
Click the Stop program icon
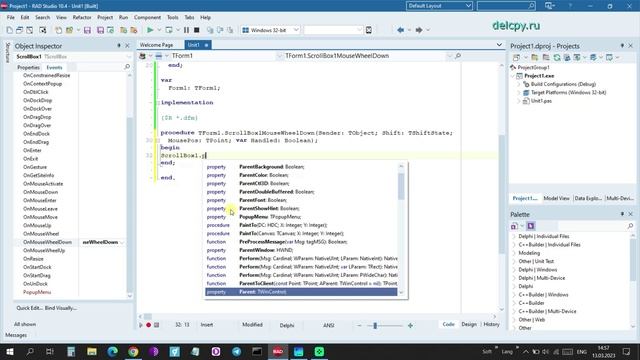coord(197,30)
